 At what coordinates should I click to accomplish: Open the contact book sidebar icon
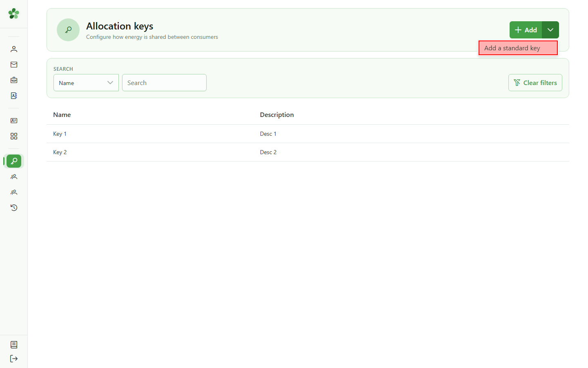click(x=14, y=96)
